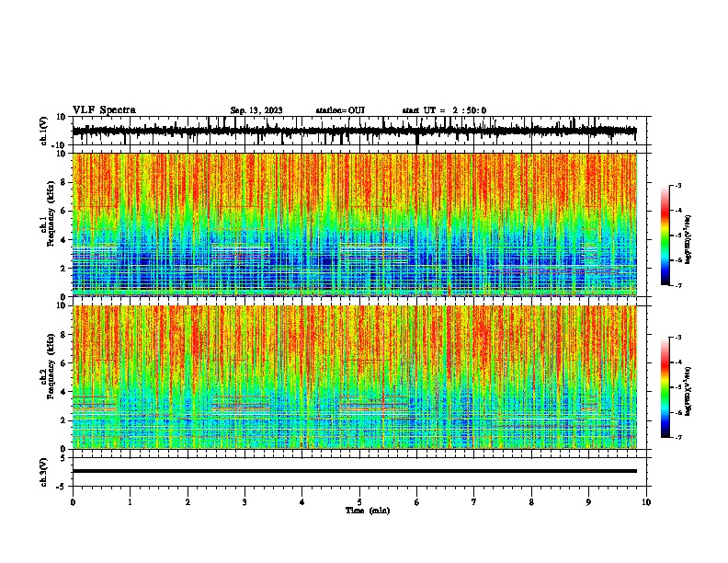Image resolution: width=728 pixels, height=563 pixels.
Task: Click the ch.1 color scale bar
Action: 665,236
